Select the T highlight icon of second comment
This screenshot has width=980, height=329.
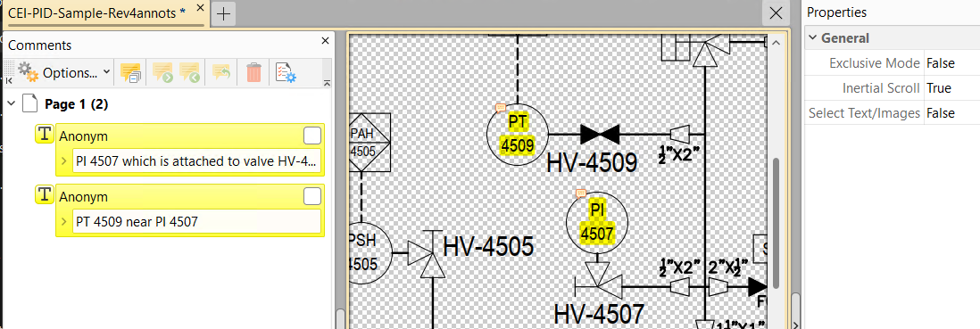click(44, 194)
